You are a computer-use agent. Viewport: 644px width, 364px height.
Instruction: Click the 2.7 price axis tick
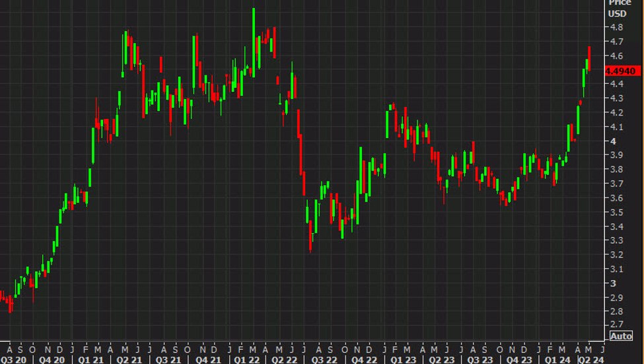pyautogui.click(x=618, y=324)
